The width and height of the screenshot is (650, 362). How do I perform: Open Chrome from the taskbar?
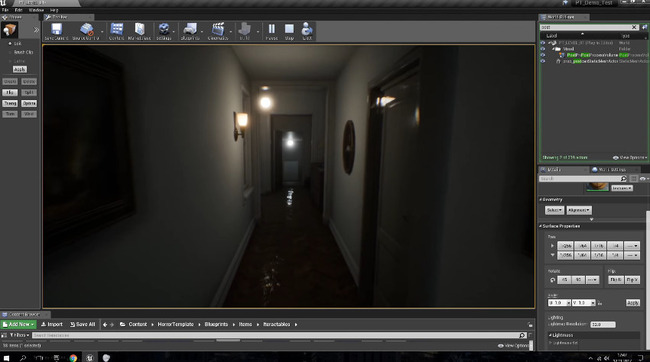[x=73, y=358]
